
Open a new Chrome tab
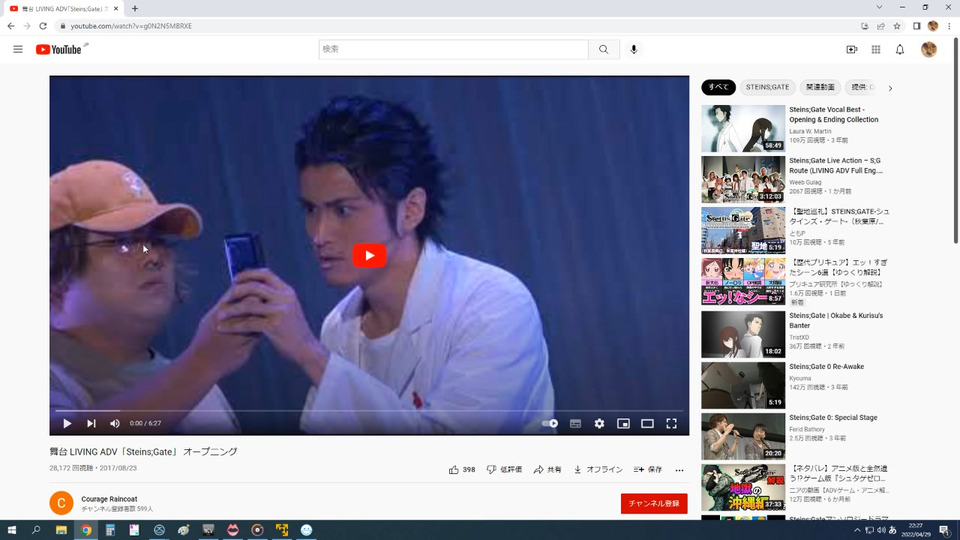pos(135,9)
